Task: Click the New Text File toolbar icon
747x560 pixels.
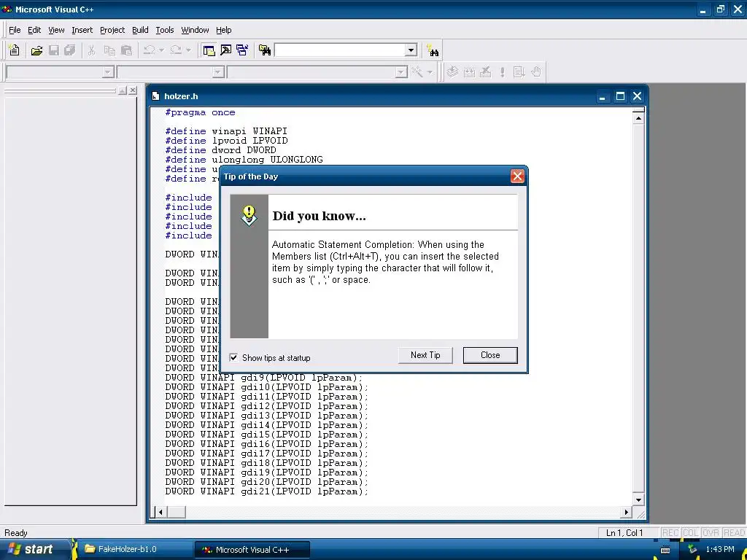Action: coord(15,50)
